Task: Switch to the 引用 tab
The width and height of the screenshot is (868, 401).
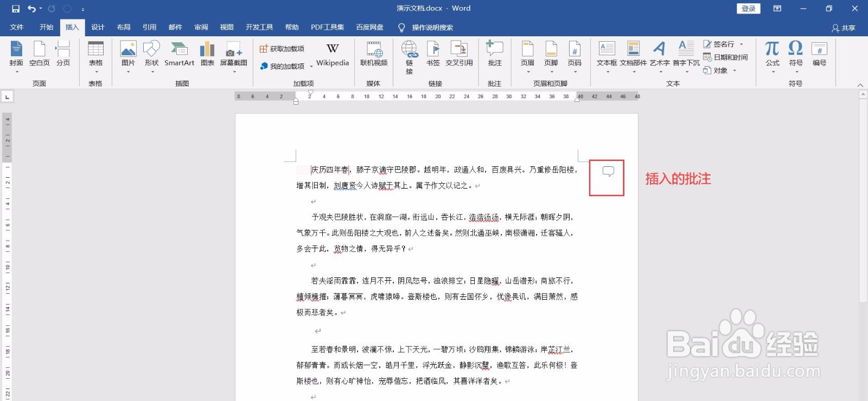Action: (149, 27)
